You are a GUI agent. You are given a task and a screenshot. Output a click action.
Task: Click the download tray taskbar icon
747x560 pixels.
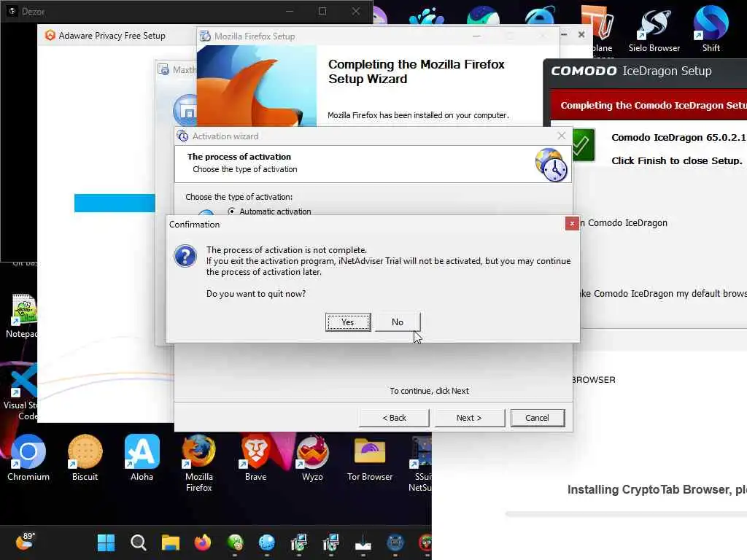[363, 542]
